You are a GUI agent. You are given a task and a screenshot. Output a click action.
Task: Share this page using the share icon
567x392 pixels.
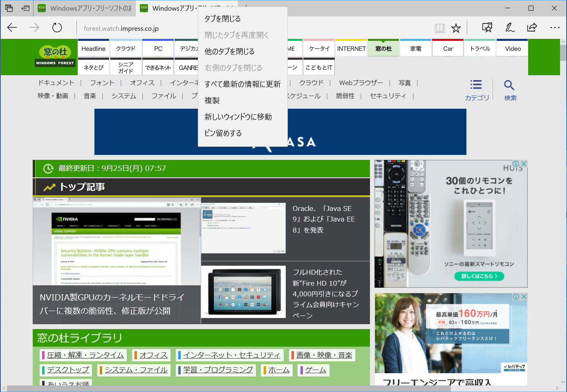click(532, 28)
